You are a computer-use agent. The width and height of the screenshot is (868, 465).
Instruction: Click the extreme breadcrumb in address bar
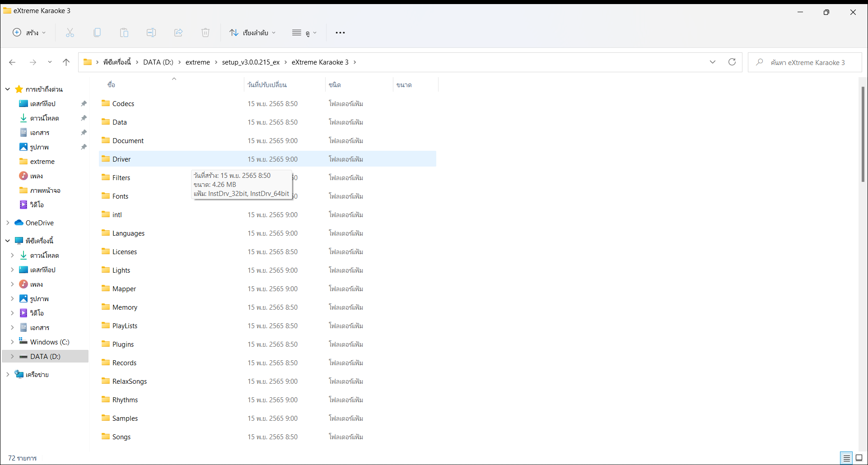198,62
